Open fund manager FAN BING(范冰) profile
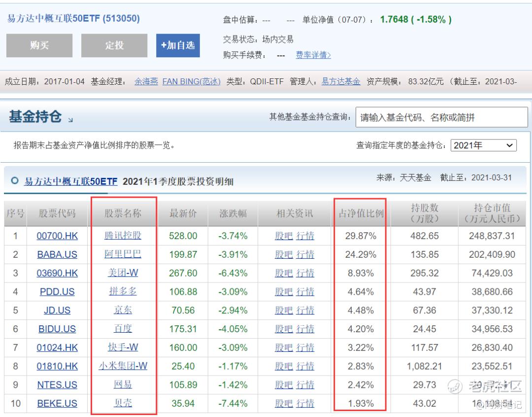The image size is (532, 417). pyautogui.click(x=191, y=81)
